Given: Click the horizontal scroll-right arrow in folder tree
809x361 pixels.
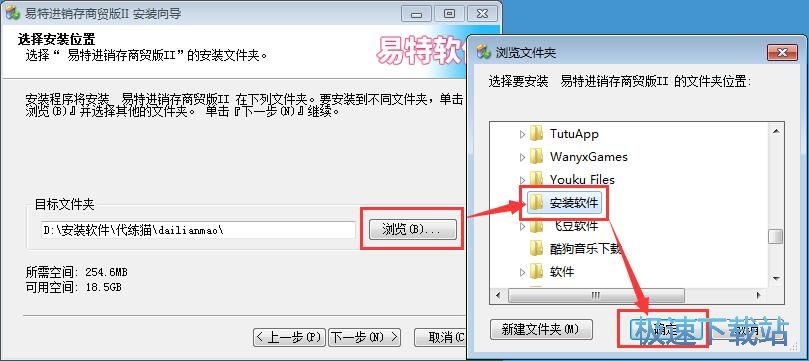Looking at the screenshot, I should tap(758, 296).
